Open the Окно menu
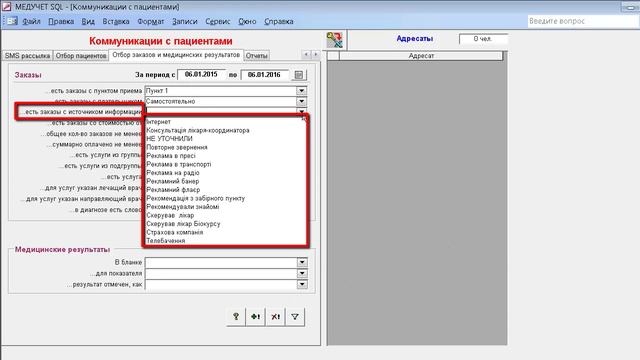This screenshot has width=640, height=360. [247, 21]
